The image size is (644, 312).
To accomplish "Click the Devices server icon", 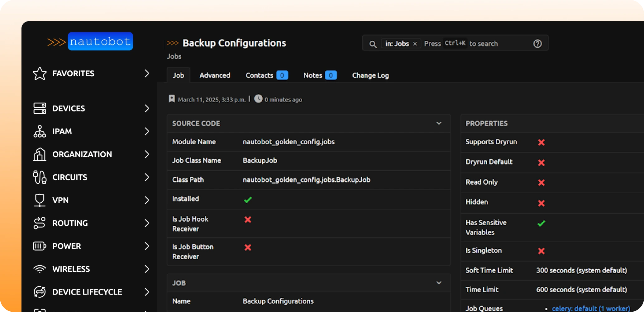I will (x=40, y=108).
